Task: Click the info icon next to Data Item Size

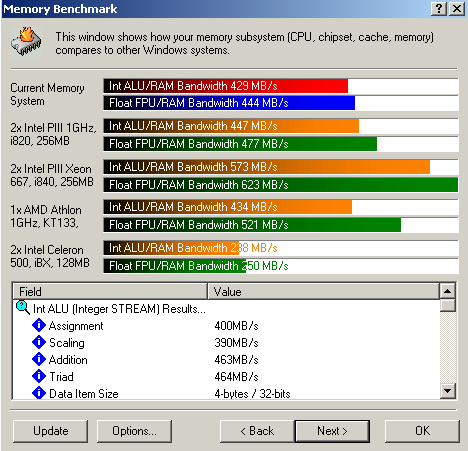Action: [39, 393]
